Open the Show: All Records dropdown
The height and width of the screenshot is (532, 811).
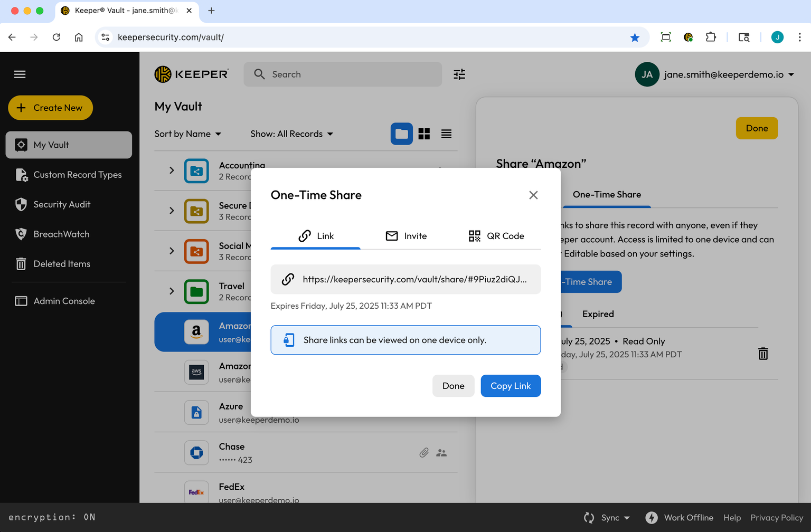(x=291, y=134)
